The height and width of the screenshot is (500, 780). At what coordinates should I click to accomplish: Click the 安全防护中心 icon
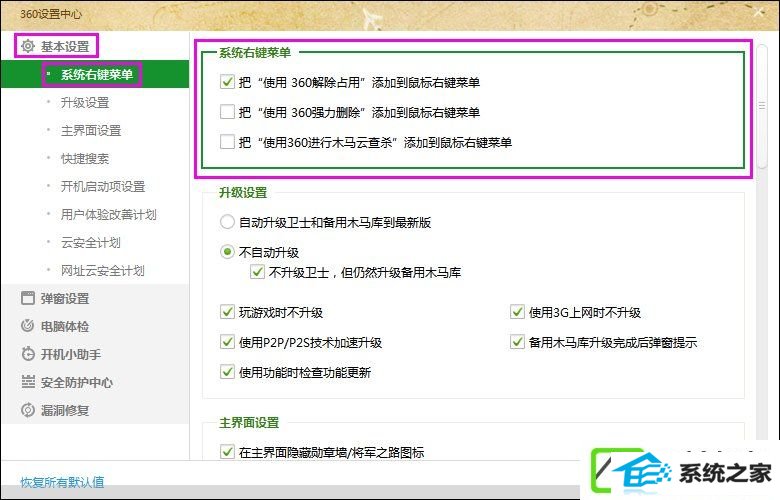point(28,382)
